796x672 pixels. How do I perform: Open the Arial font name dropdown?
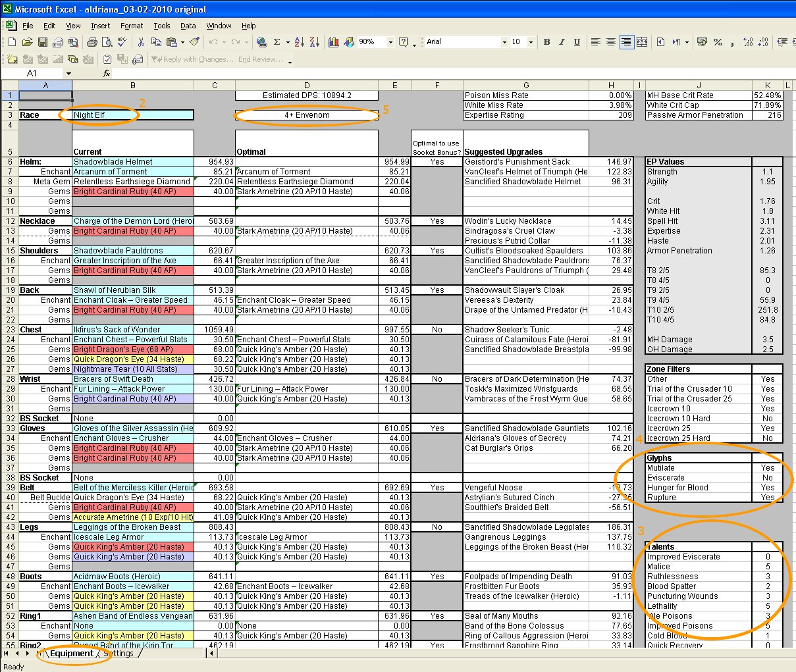coord(504,42)
